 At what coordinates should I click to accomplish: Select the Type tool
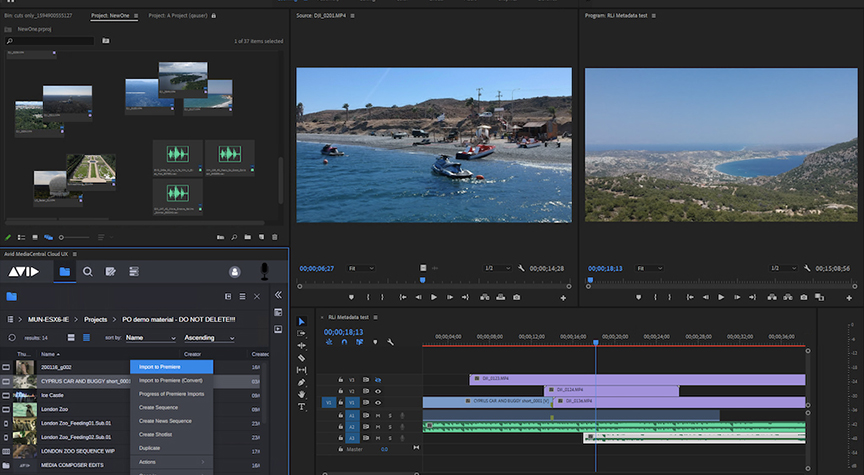[x=301, y=406]
